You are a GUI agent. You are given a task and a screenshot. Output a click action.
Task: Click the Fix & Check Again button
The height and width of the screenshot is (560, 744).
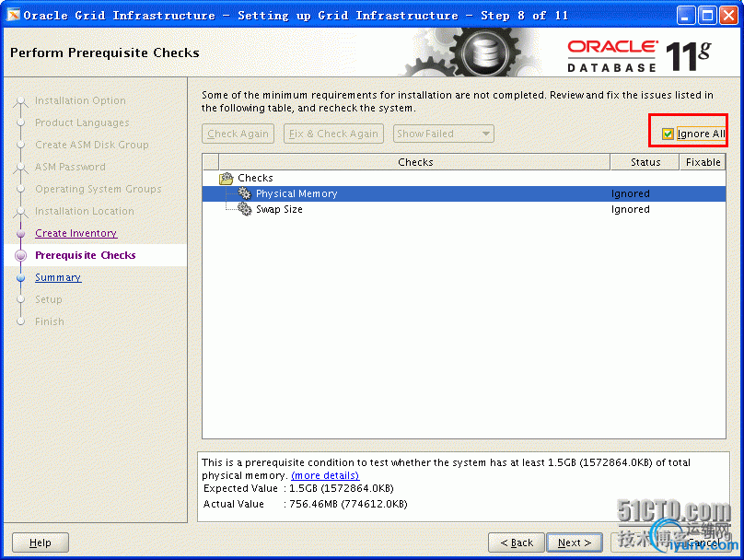pos(333,134)
